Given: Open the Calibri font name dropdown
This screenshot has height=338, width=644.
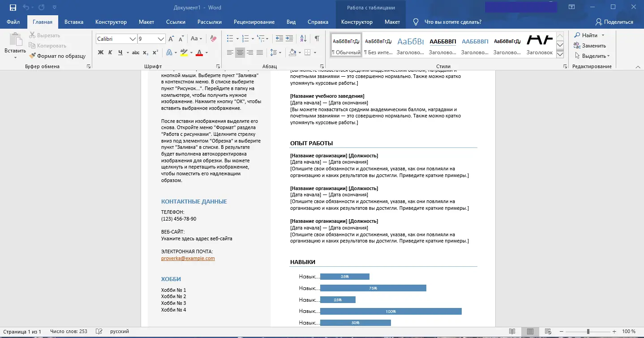Looking at the screenshot, I should tap(133, 39).
